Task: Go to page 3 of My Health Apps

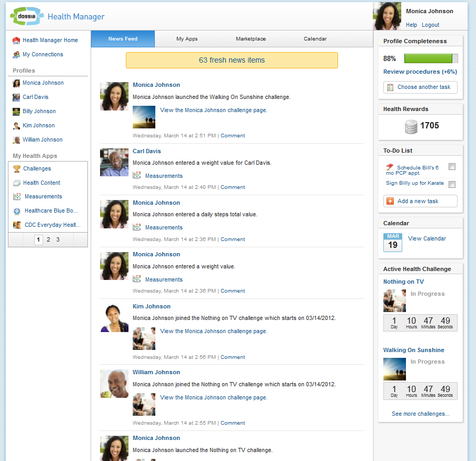Action: pos(58,239)
